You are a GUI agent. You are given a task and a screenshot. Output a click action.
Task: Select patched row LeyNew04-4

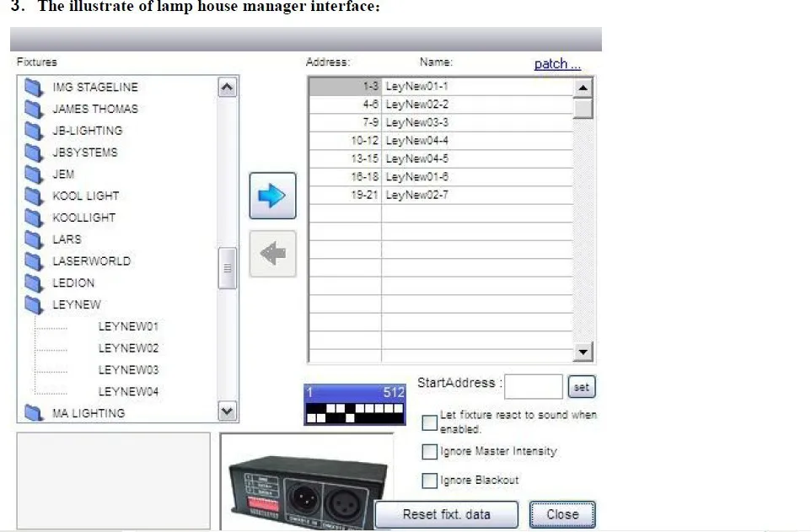tap(441, 141)
